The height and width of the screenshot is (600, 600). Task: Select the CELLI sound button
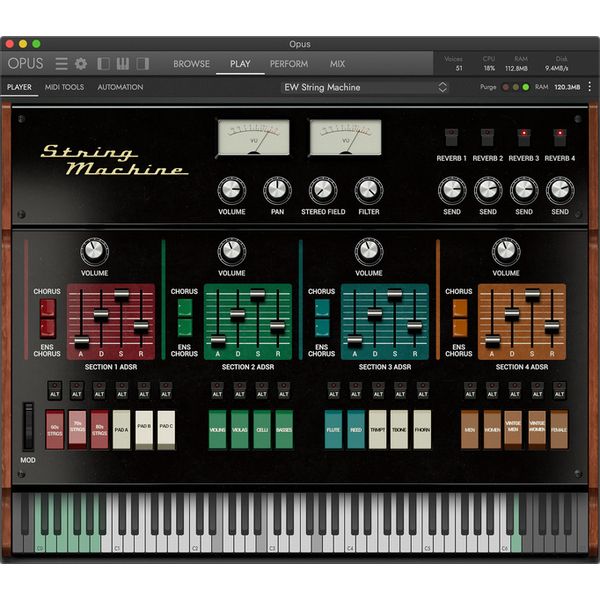[262, 430]
